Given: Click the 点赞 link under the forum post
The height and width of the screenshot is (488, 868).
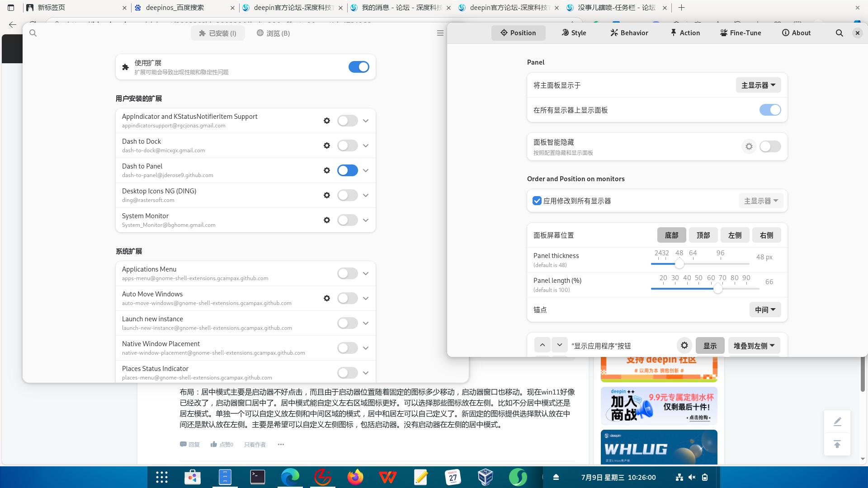Looking at the screenshot, I should coord(222,445).
